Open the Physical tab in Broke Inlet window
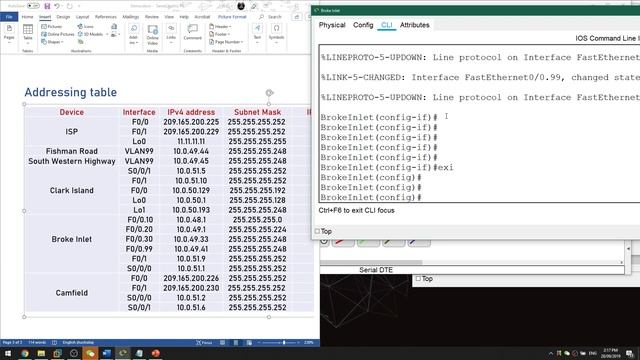The height and width of the screenshot is (360, 640). pos(332,25)
